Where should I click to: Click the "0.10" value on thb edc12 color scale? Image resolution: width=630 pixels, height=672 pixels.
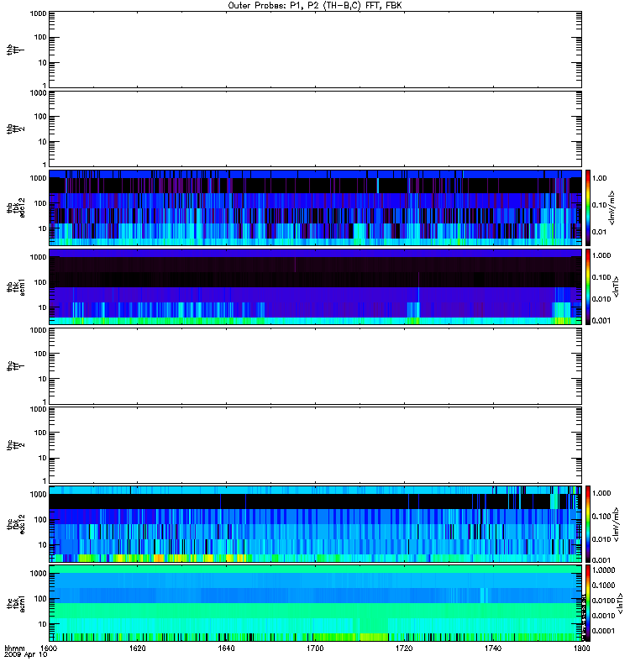point(599,205)
